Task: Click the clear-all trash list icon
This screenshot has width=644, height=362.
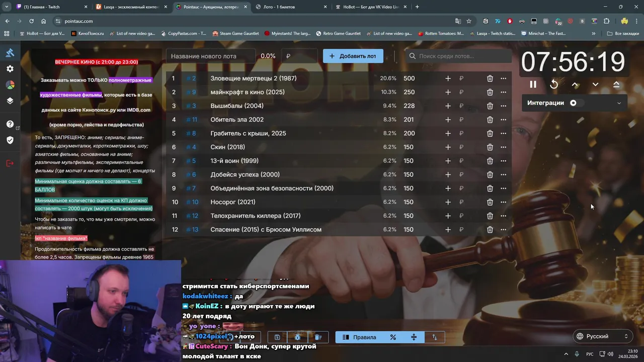Action: 318,337
